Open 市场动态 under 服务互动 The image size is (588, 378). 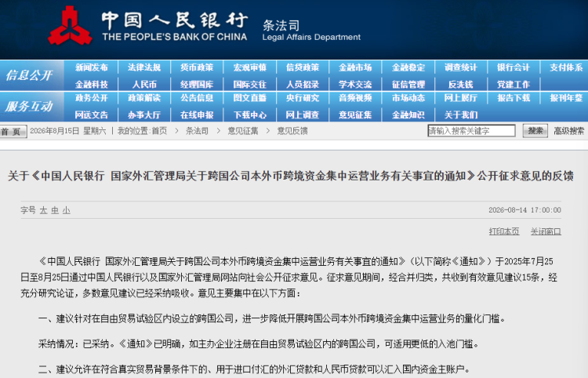click(408, 98)
